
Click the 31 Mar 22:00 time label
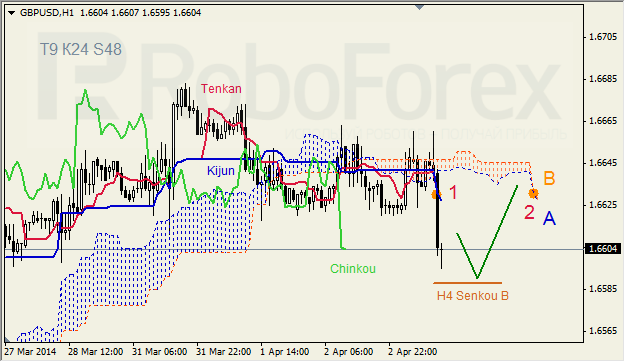[224, 352]
